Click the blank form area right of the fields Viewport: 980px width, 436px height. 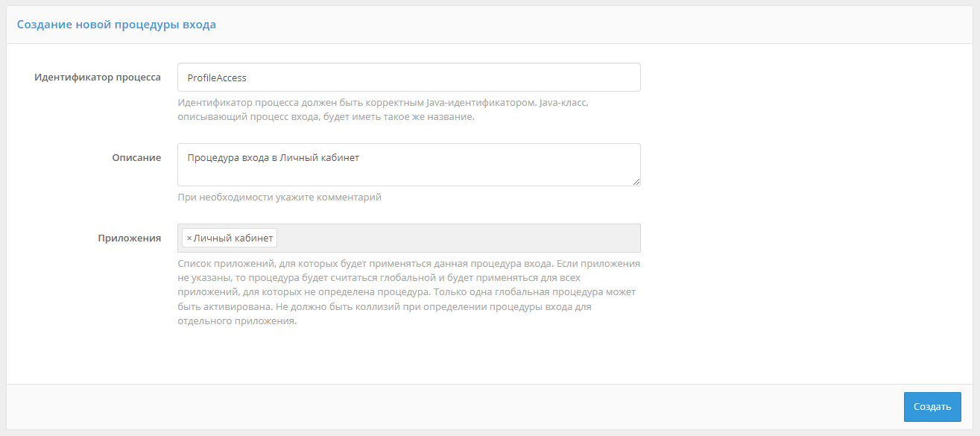coord(805,186)
